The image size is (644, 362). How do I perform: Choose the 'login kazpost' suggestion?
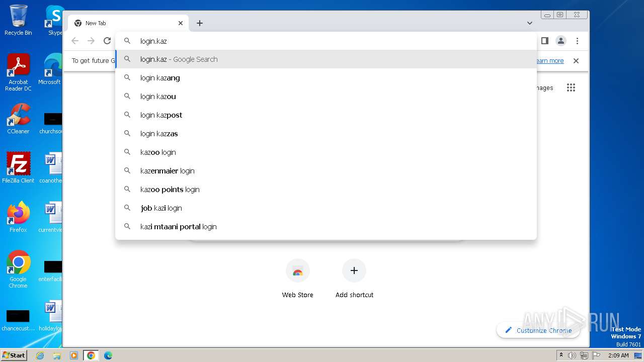point(326,115)
